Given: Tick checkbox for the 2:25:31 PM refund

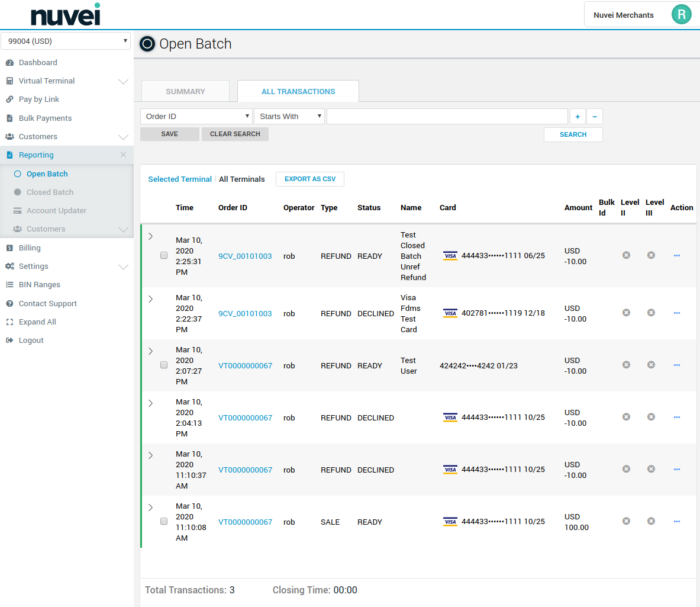Looking at the screenshot, I should (164, 256).
